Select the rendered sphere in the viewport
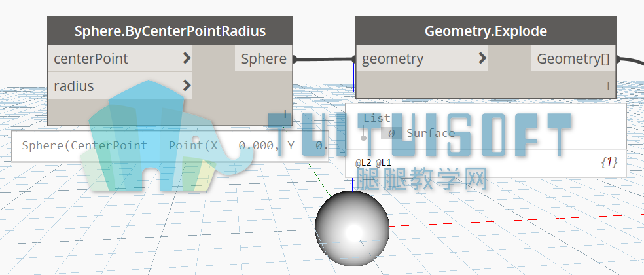644x275 pixels. click(x=352, y=228)
